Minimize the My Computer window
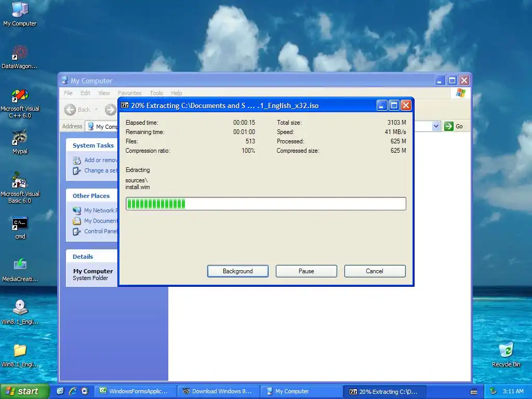 pos(440,81)
